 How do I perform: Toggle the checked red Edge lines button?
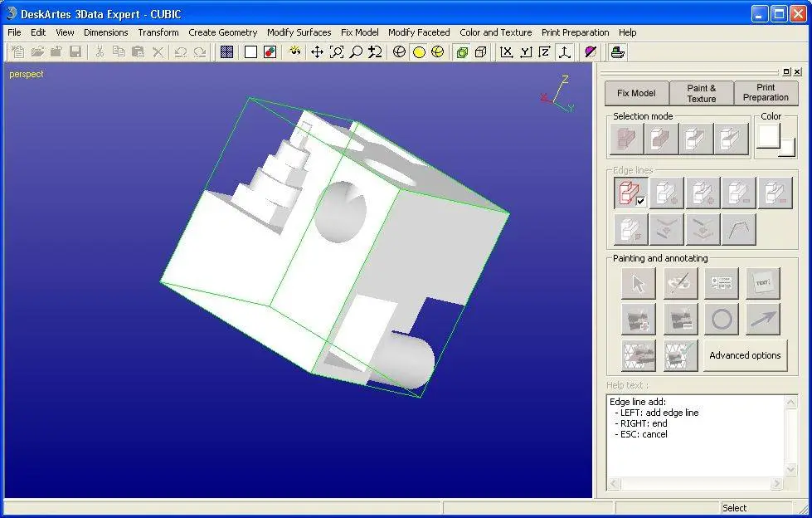(630, 193)
